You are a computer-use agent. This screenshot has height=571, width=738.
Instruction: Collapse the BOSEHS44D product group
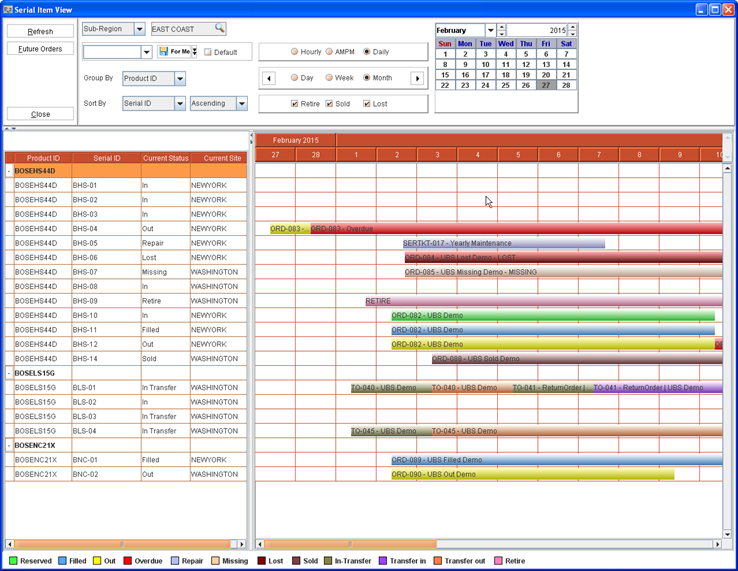9,171
